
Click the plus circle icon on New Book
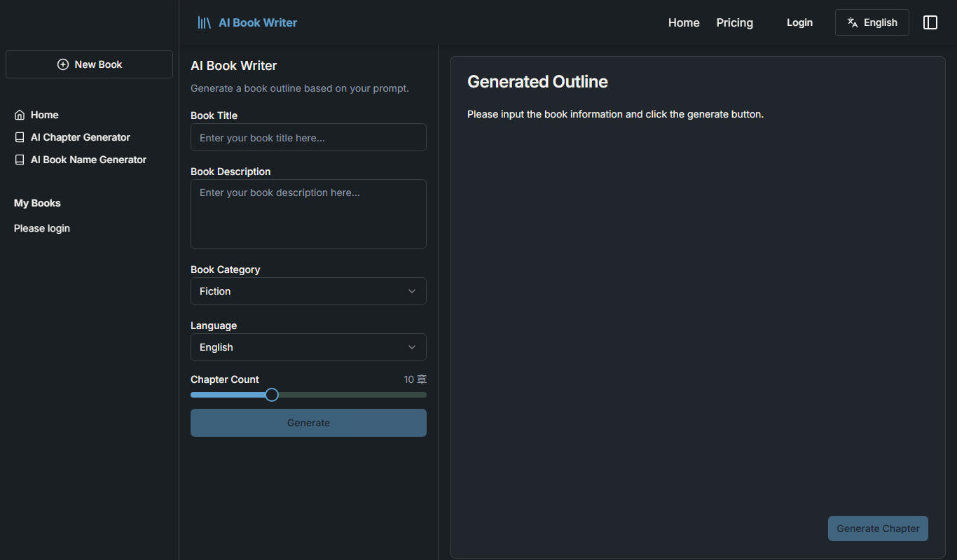click(x=63, y=64)
